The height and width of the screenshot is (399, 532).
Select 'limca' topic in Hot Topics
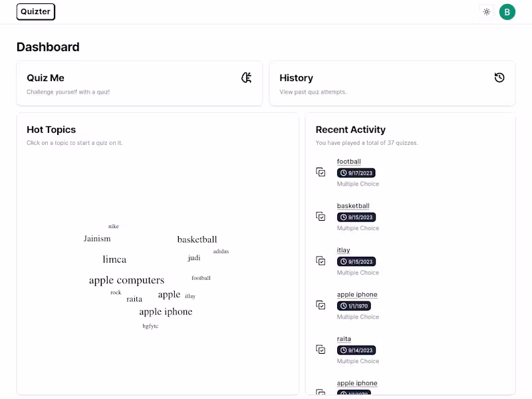(x=114, y=259)
